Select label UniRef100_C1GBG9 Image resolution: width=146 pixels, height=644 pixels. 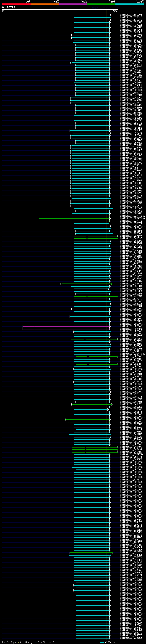coord(131,180)
